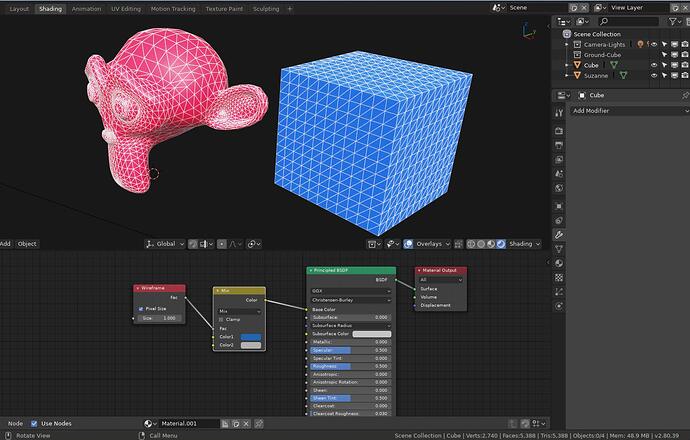Open the Global transform orientation dropdown
Viewport: 690px width, 440px height.
(x=165, y=244)
